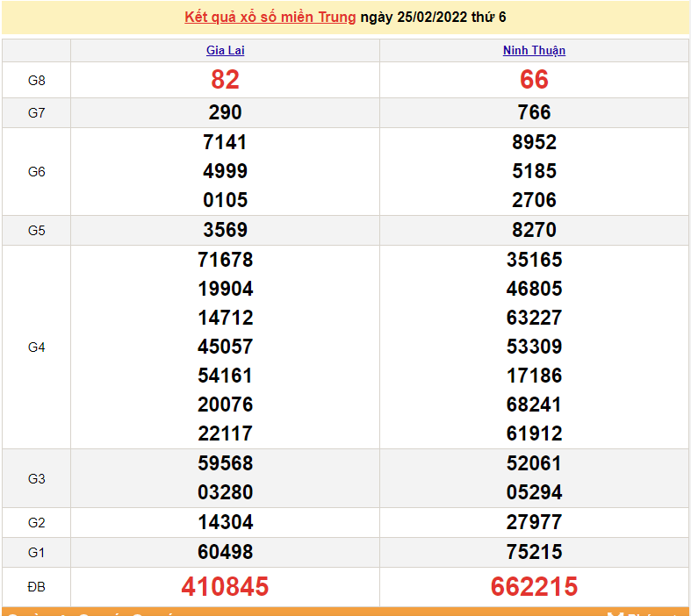Select the G5 result 8270

click(534, 230)
